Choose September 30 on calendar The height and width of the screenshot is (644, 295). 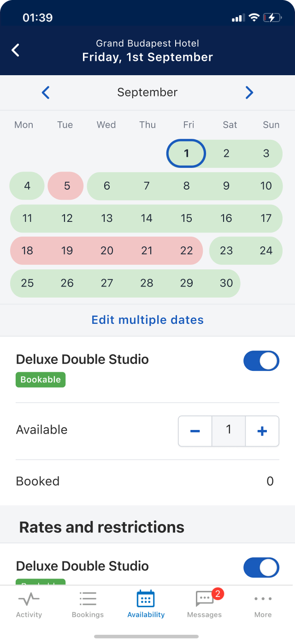pyautogui.click(x=226, y=283)
